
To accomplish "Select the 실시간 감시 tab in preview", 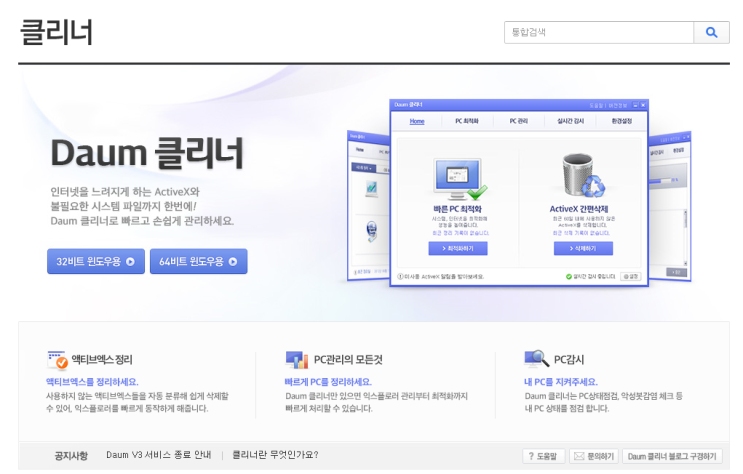I will tap(571, 121).
